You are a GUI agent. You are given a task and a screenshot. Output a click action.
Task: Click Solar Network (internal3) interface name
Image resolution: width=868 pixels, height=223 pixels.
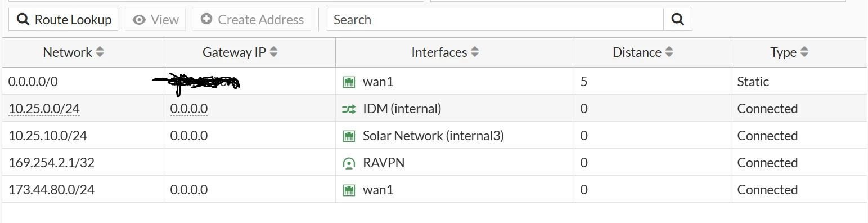[x=433, y=136]
